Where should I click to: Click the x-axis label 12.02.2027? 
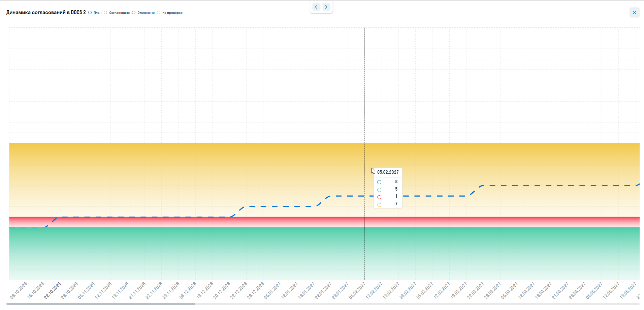(374, 290)
